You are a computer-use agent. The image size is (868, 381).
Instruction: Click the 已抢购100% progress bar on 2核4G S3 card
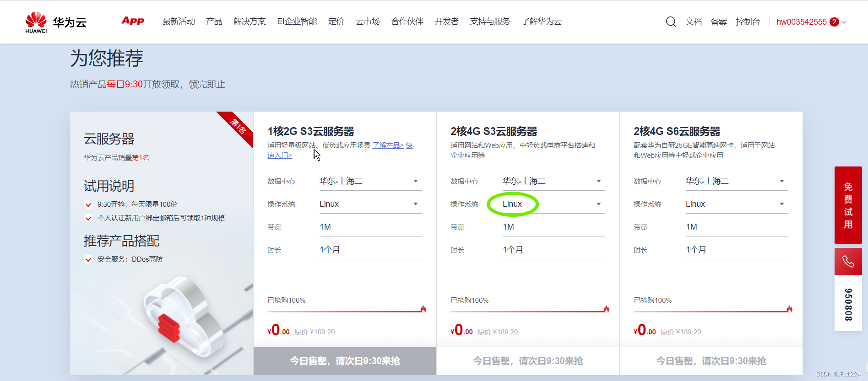(x=528, y=311)
